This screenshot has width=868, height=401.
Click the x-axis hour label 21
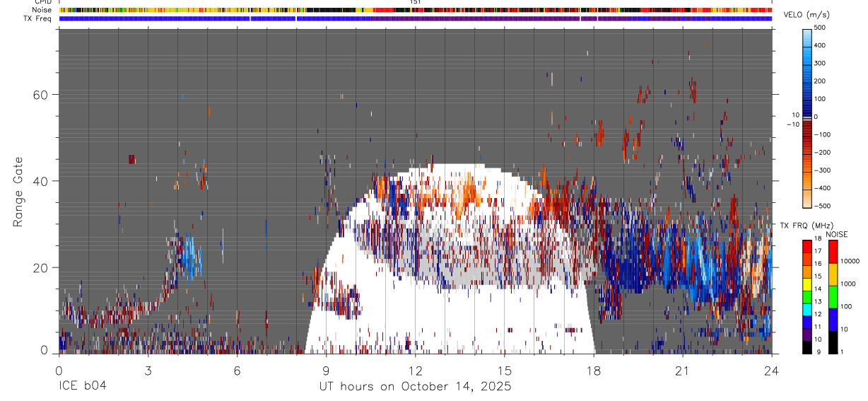point(683,371)
